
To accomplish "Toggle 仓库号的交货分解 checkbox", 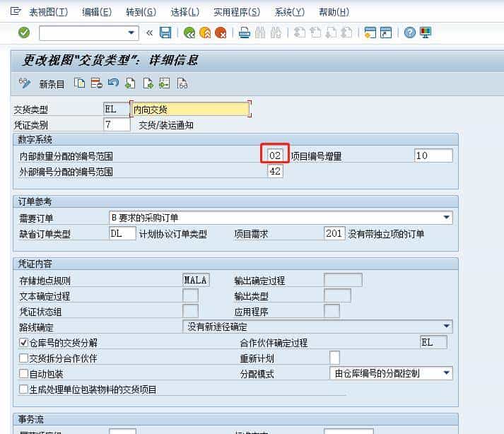I will click(23, 343).
